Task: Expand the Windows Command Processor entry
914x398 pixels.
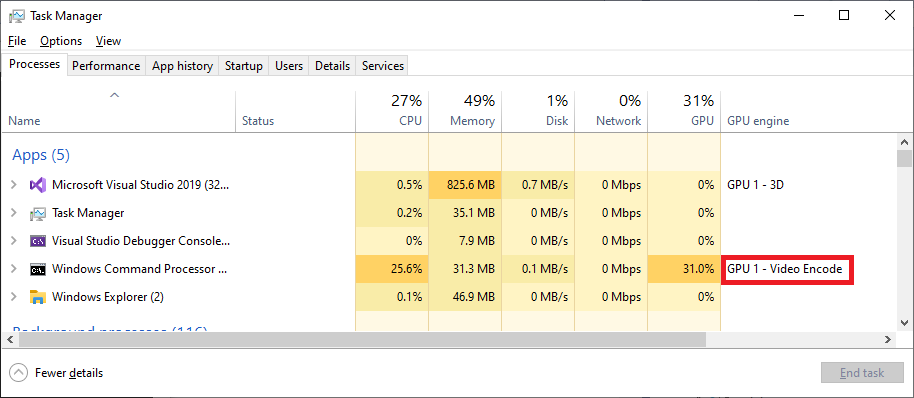Action: pyautogui.click(x=14, y=269)
